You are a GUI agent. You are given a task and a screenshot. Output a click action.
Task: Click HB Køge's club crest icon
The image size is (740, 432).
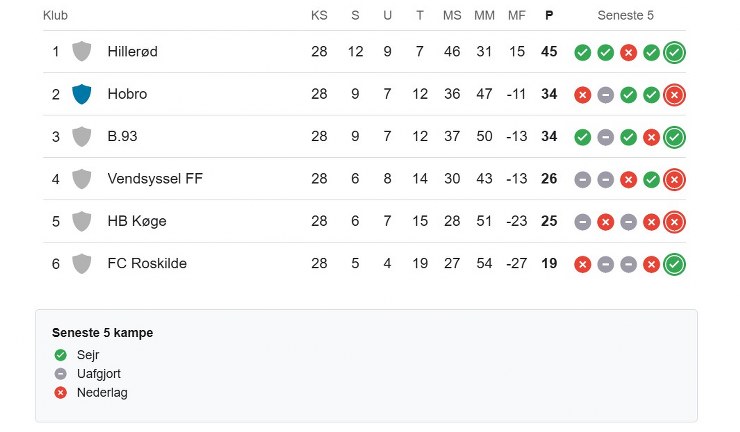point(82,221)
